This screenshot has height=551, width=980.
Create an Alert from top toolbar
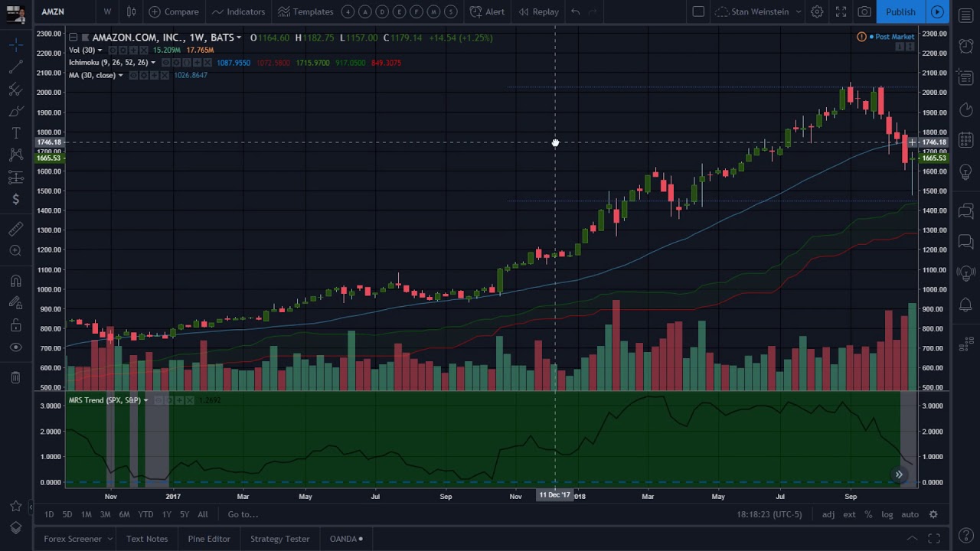[487, 11]
